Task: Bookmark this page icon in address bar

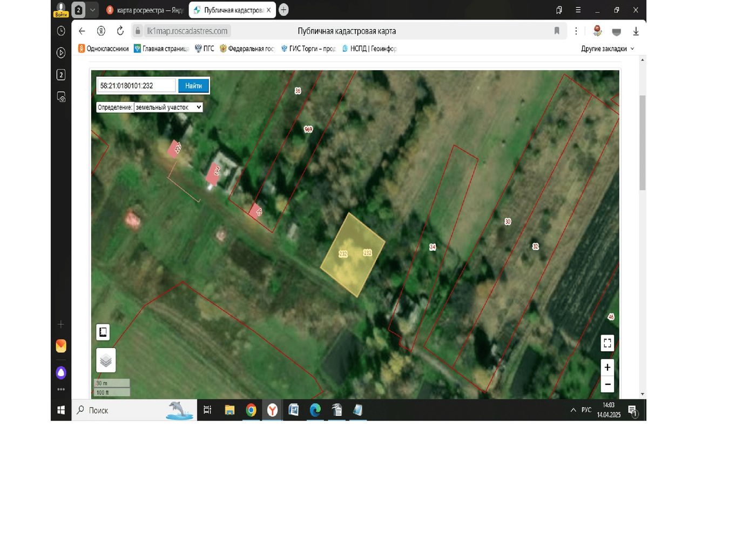Action: point(557,31)
